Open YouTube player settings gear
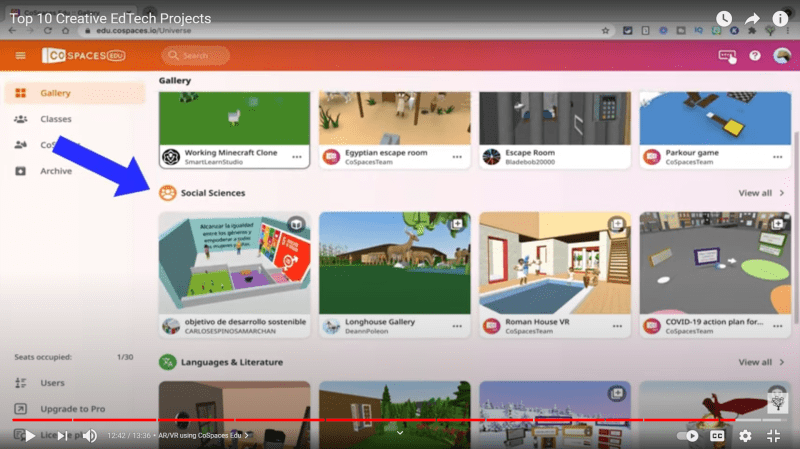Image resolution: width=800 pixels, height=449 pixels. (745, 436)
